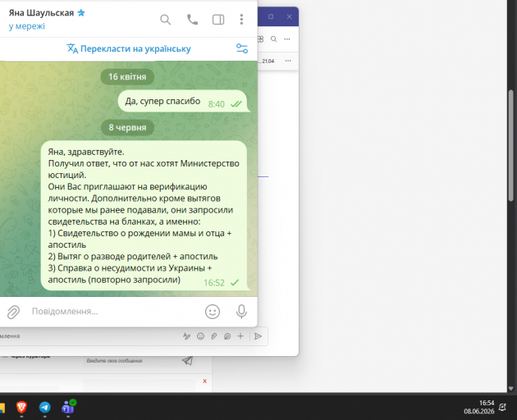Viewport: 517px width, 420px height.
Task: Click 'Перекласти на українську' translate button
Action: pyautogui.click(x=129, y=48)
